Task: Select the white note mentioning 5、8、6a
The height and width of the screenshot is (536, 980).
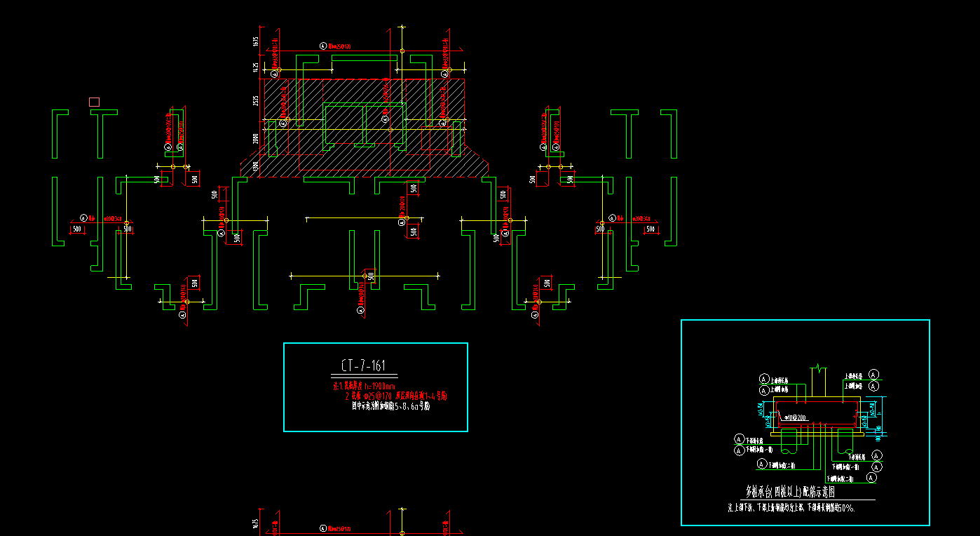Action: pyautogui.click(x=390, y=406)
